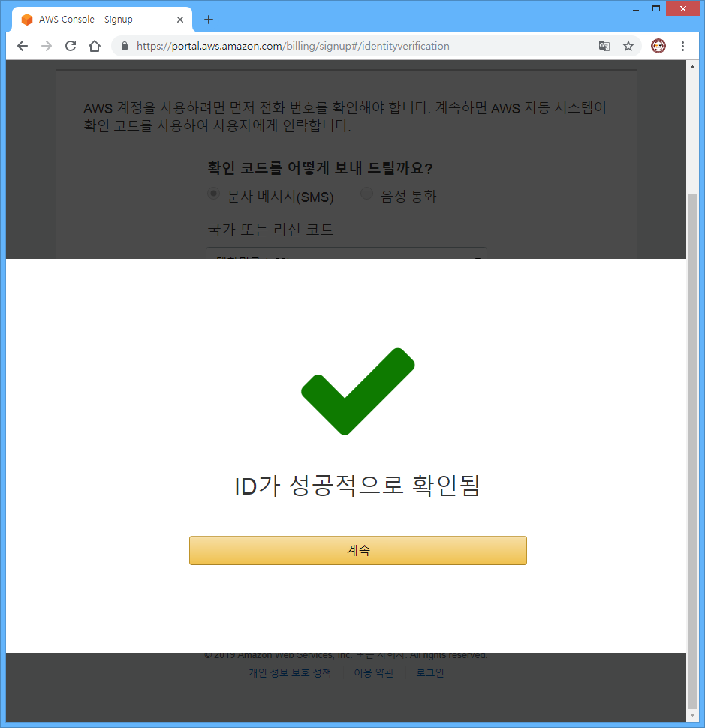View site info via the padlock icon
This screenshot has height=728, width=705.
(125, 46)
